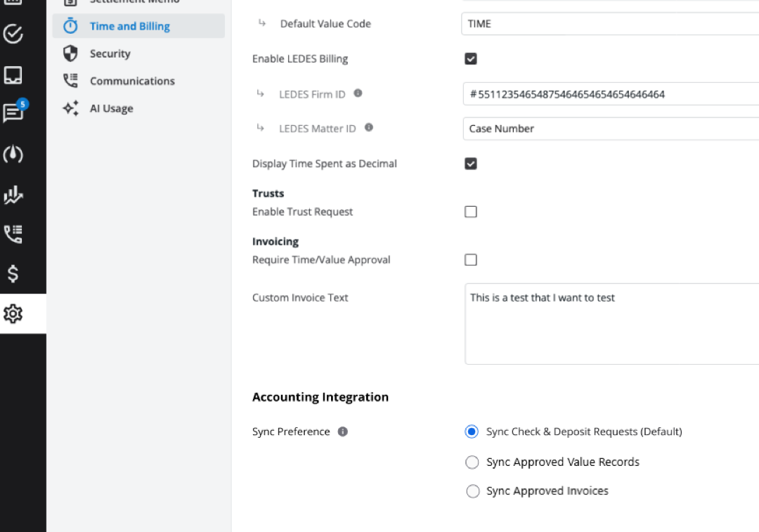Image resolution: width=759 pixels, height=532 pixels.
Task: Check Require Time/Value Approval
Action: [470, 259]
